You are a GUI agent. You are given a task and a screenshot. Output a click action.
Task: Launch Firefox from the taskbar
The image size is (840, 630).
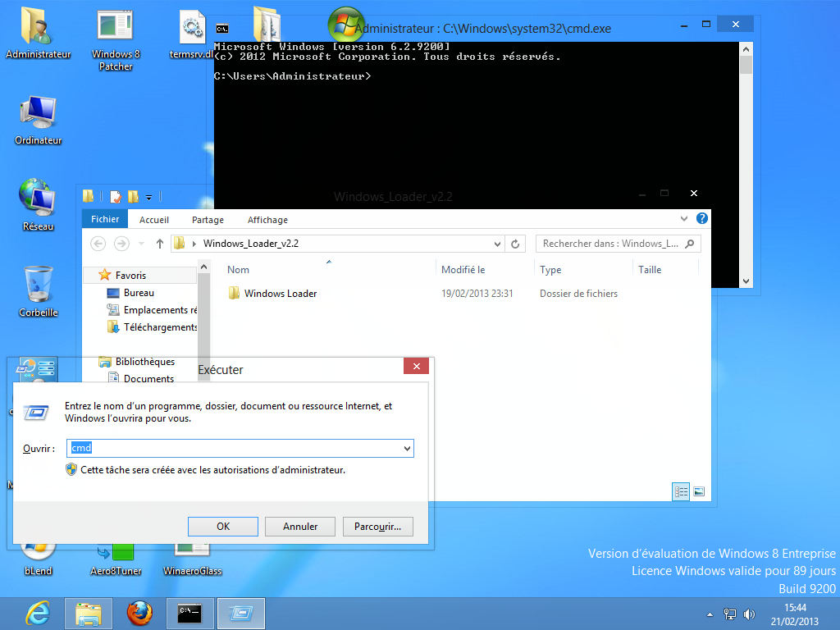139,614
